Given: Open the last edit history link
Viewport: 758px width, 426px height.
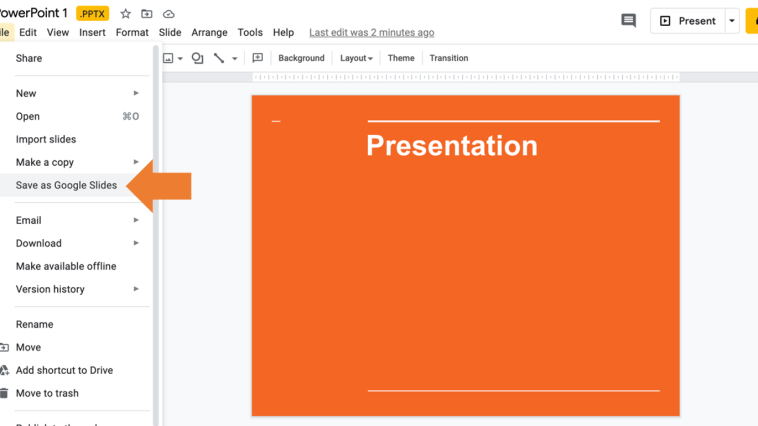Looking at the screenshot, I should point(371,33).
